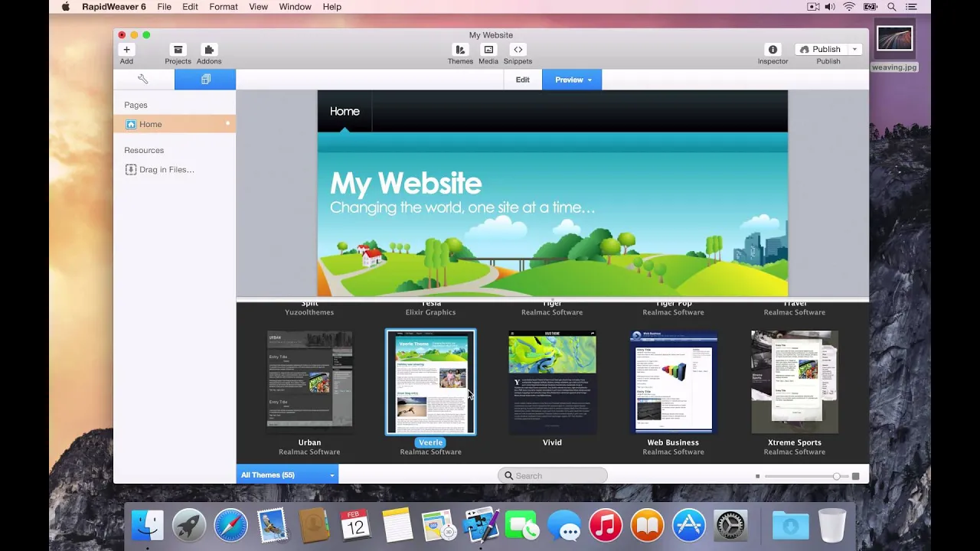Switch to the pages list sidebar tab

click(205, 80)
